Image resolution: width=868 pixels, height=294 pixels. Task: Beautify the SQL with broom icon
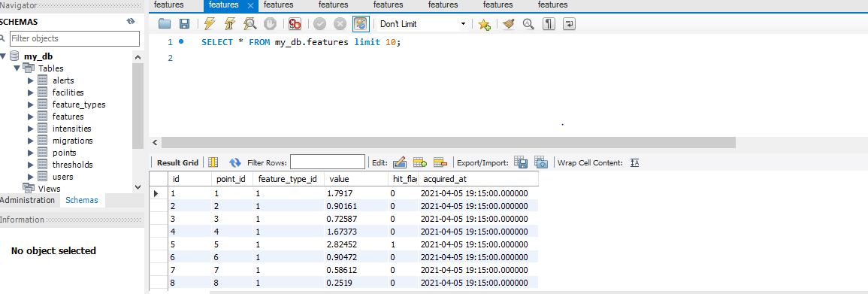coord(508,24)
